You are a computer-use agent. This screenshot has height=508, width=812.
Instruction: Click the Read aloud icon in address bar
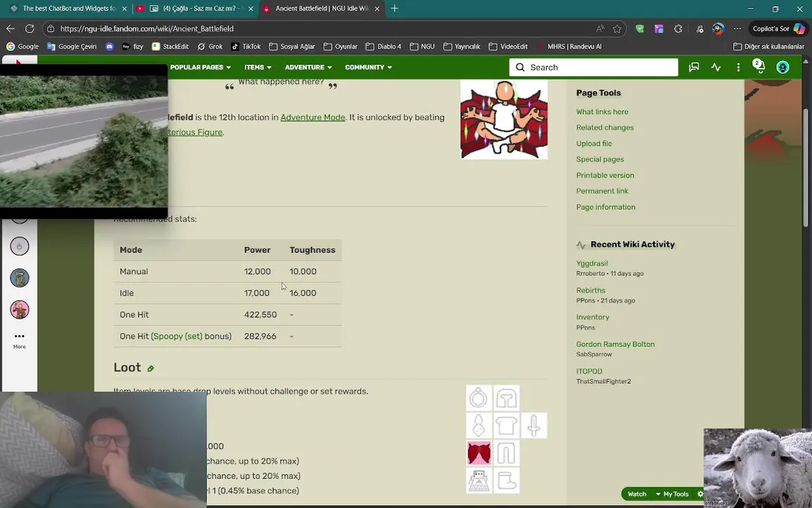[600, 29]
